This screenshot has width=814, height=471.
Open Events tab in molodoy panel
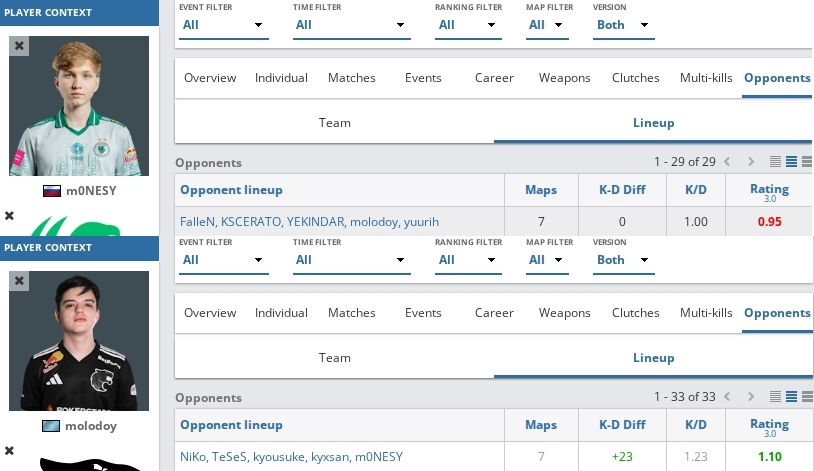point(423,313)
